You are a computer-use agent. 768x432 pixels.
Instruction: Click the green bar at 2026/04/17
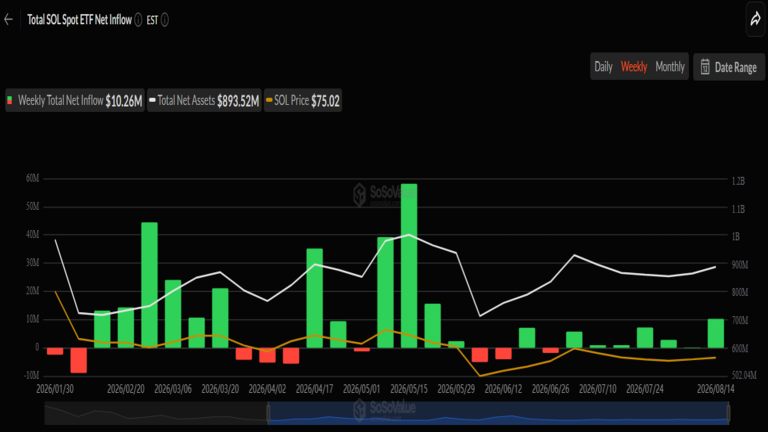(314, 298)
